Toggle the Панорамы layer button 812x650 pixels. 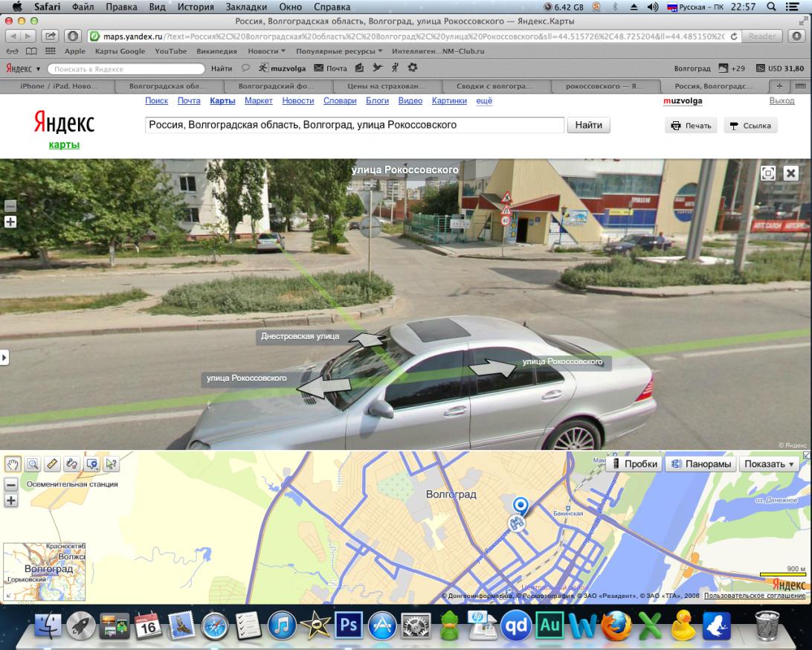[x=700, y=464]
